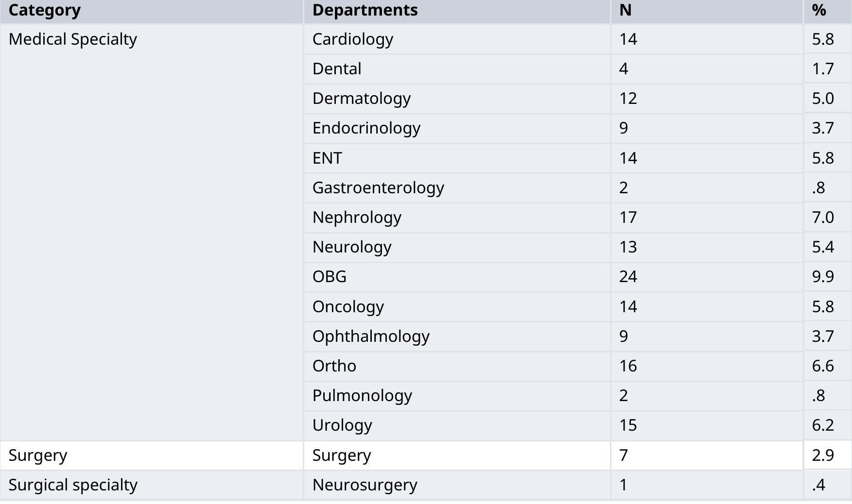852x504 pixels.
Task: Click the % column header
Action: tap(819, 10)
